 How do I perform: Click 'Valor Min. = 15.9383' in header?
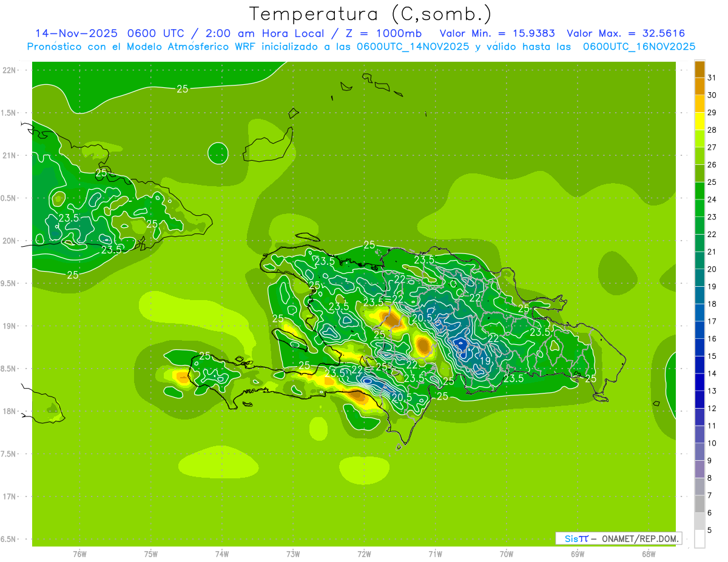[x=497, y=33]
